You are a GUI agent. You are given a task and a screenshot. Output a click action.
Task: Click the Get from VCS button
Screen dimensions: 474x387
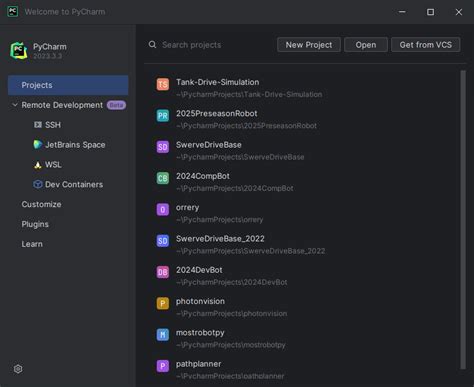click(426, 45)
